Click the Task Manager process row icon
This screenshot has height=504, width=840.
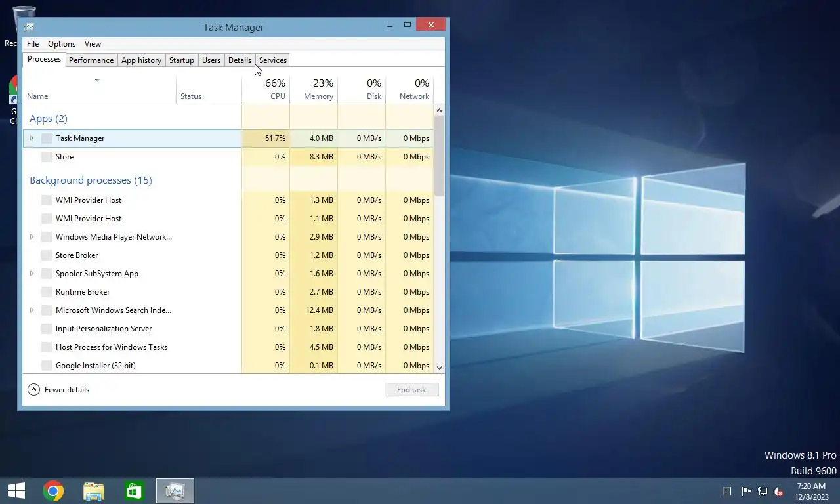tap(47, 138)
